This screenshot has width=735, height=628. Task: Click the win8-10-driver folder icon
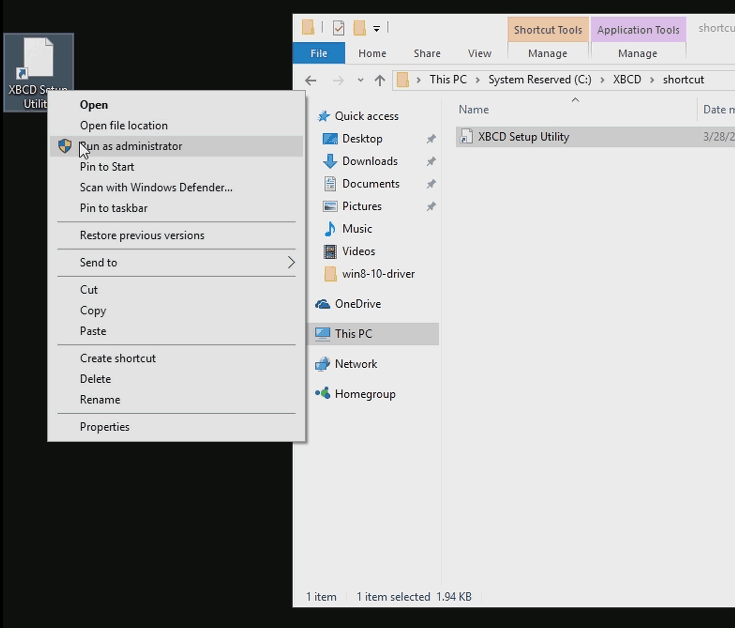click(330, 274)
